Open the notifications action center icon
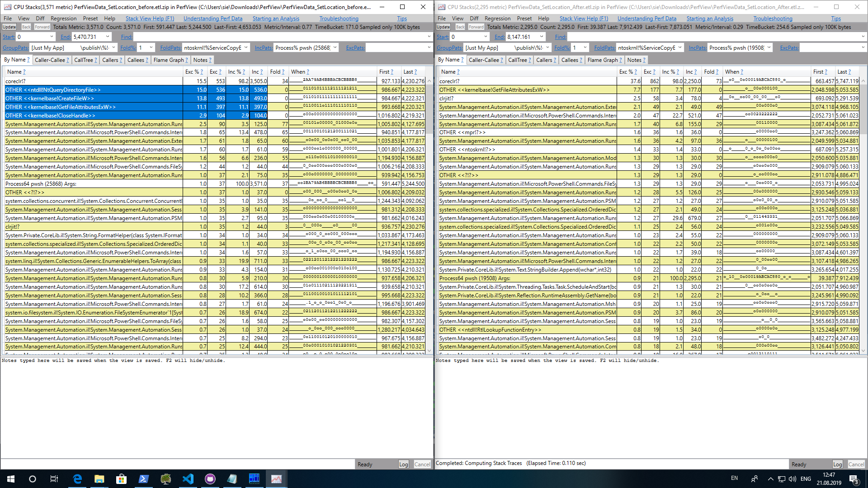Screen dimensions: 868x488 point(854,479)
